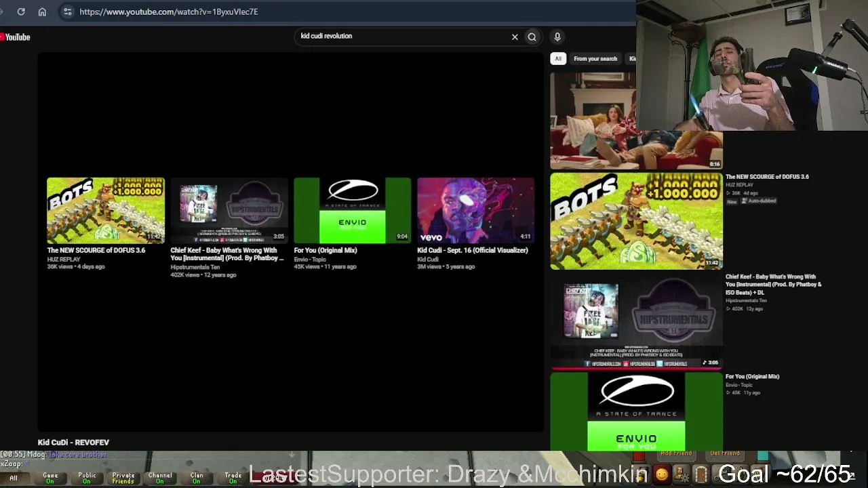868x488 pixels.
Task: Open sidebar A State of Trance thumbnail
Action: click(x=637, y=411)
